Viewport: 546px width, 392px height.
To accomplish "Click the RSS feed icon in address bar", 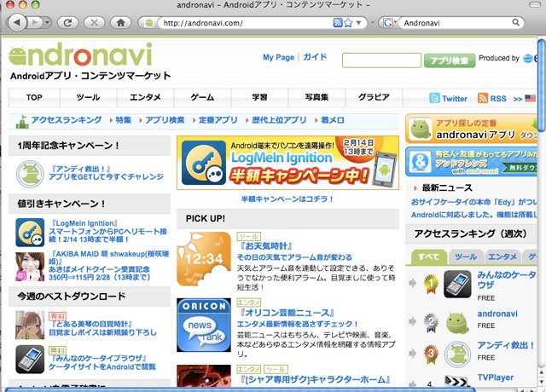I will (338, 23).
